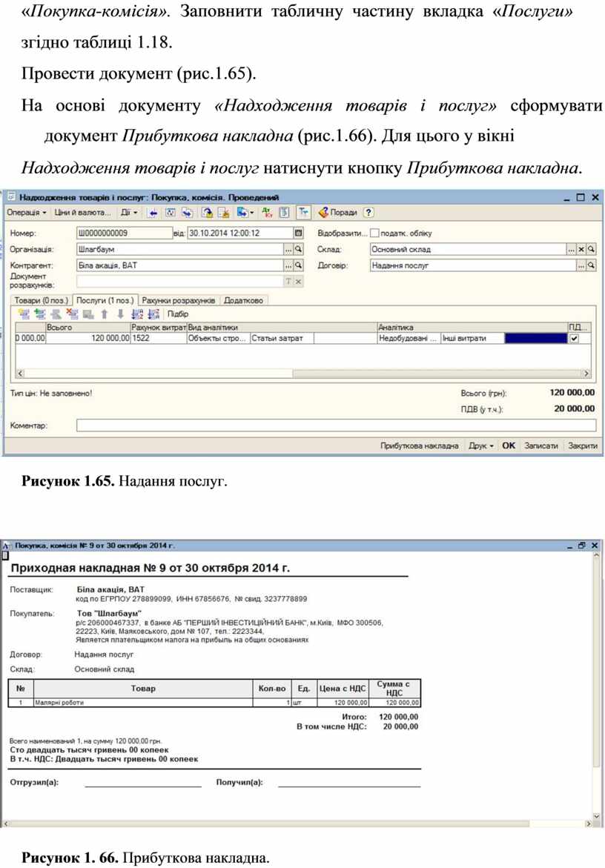Expand the Дії actions menu
Image resolution: width=605 pixels, height=868 pixels.
tap(128, 213)
